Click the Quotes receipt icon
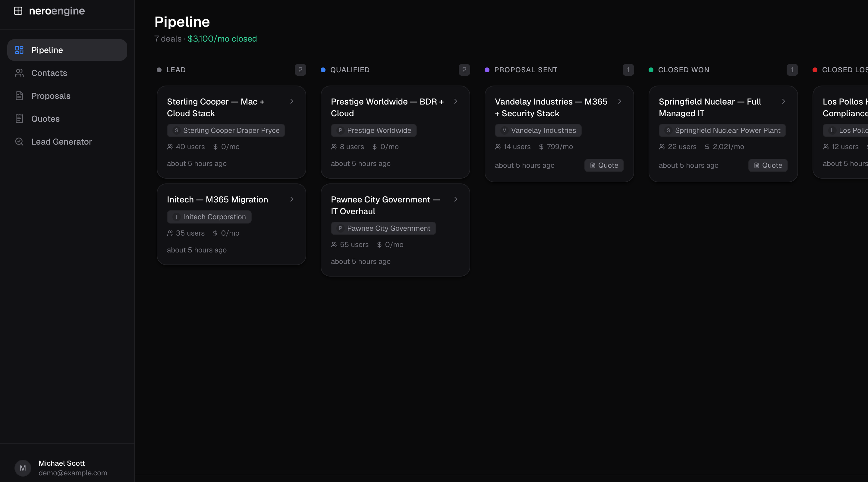 pyautogui.click(x=19, y=119)
